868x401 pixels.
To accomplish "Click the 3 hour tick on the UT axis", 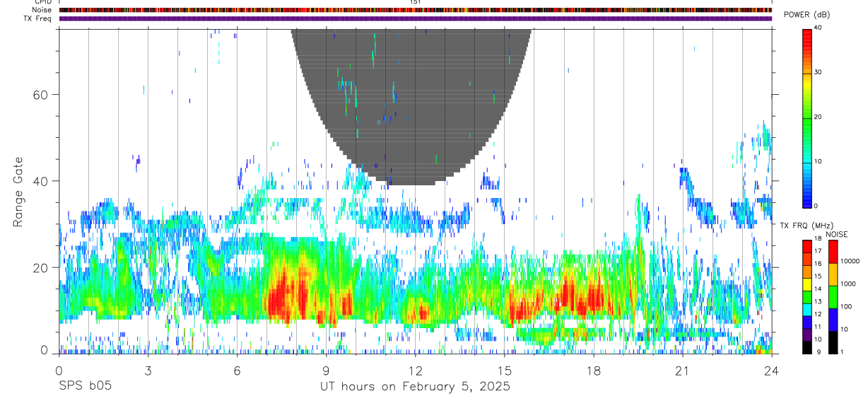I will pos(148,370).
